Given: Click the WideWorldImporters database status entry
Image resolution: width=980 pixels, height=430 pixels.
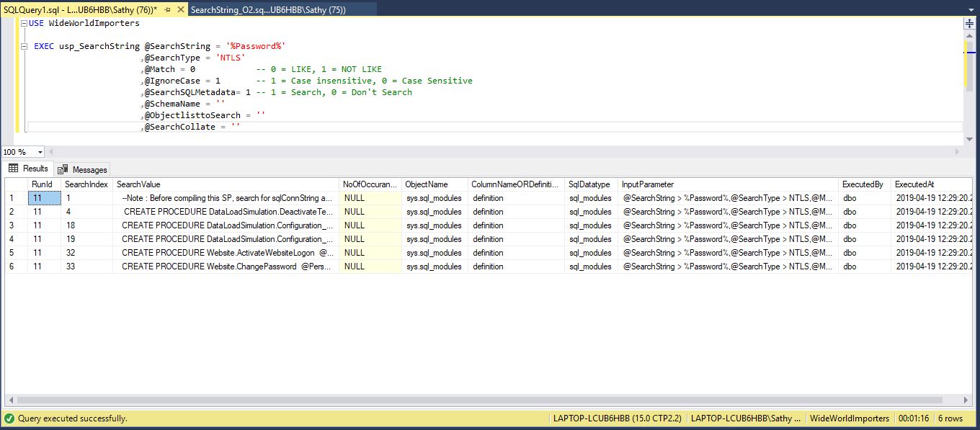Looking at the screenshot, I should click(x=849, y=418).
